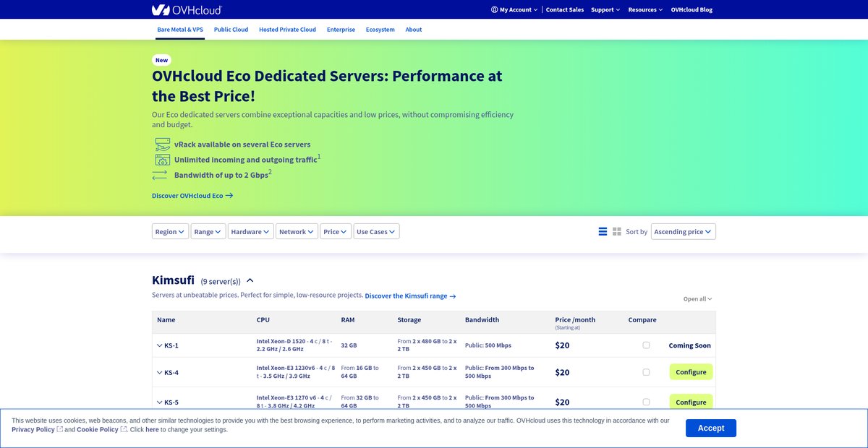This screenshot has width=868, height=448.
Task: Accept the cookie banner
Action: pos(711,428)
